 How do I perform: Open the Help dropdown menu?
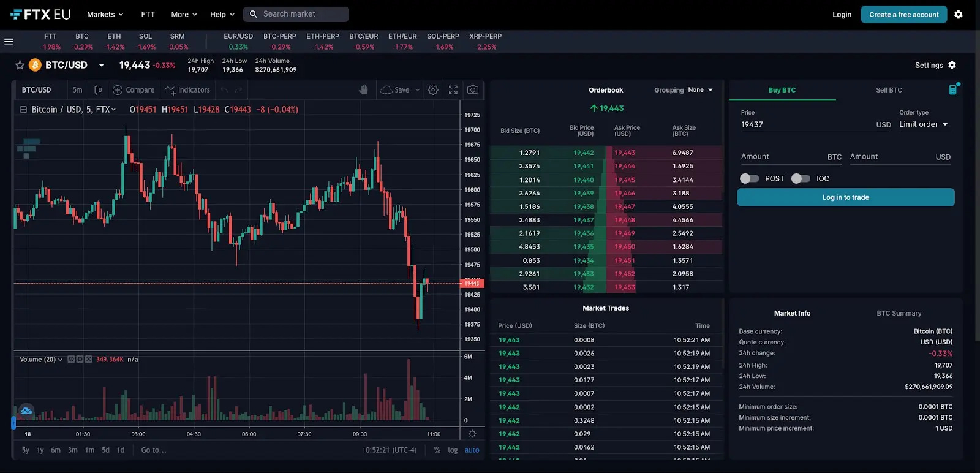click(222, 14)
